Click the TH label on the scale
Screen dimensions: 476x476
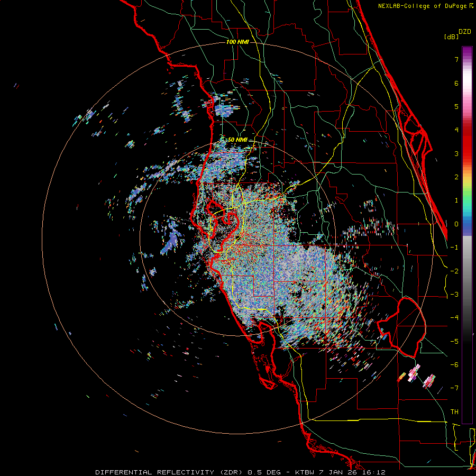pyautogui.click(x=454, y=412)
